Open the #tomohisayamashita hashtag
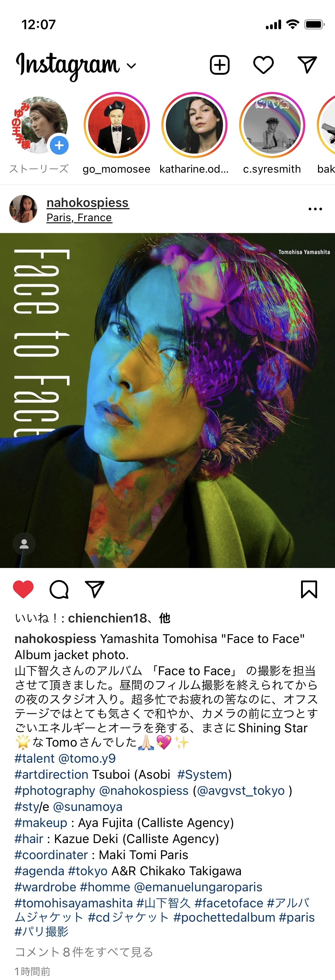Screen dimensions: 335x980 click(x=74, y=903)
